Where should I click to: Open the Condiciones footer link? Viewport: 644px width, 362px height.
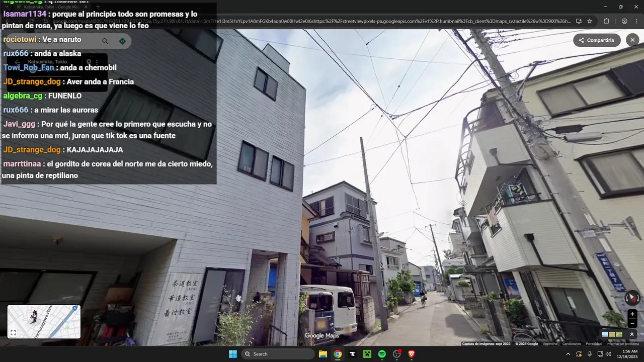coord(572,344)
